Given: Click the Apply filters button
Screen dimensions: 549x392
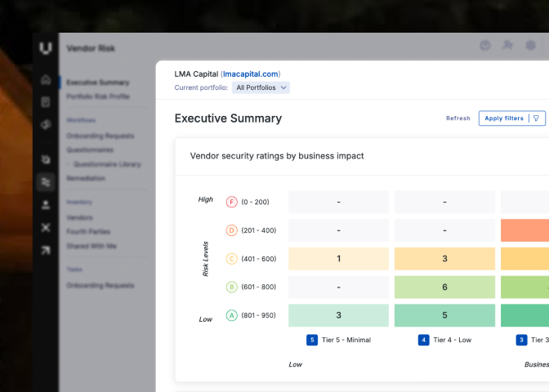Looking at the screenshot, I should point(512,118).
